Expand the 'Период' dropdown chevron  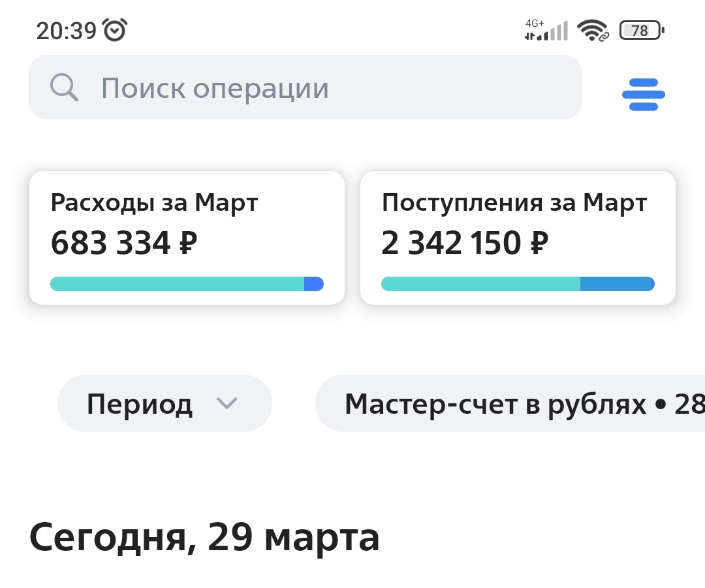(227, 403)
